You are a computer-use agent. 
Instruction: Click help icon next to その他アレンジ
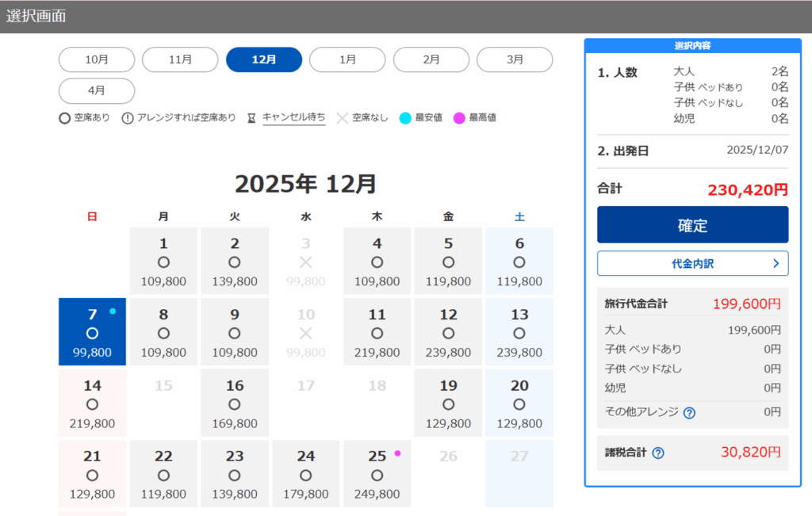point(689,412)
